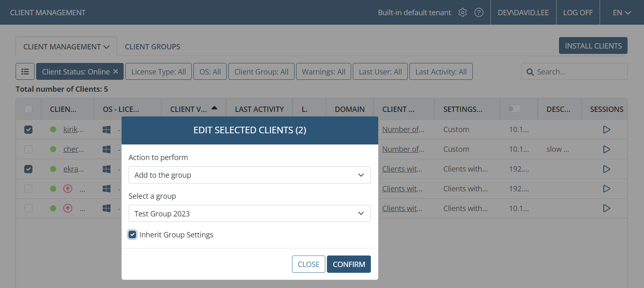Play session for the kirik client row
644x288 pixels.
tap(606, 130)
